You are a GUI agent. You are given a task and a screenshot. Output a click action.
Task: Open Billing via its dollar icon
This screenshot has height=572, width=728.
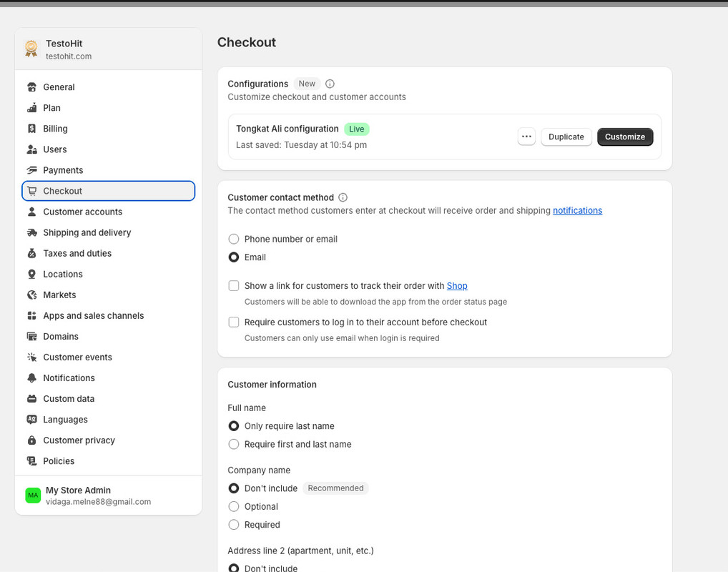(31, 129)
